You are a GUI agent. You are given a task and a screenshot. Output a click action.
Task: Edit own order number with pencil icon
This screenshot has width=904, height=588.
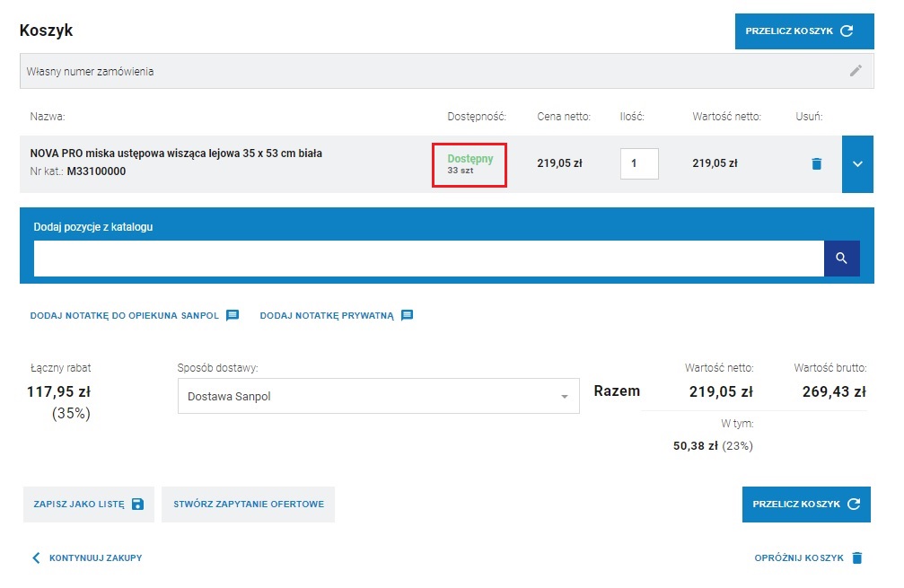pos(856,71)
